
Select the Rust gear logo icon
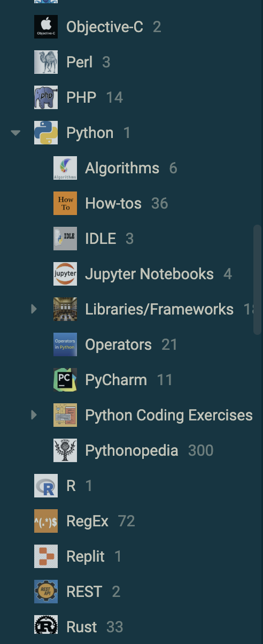point(46,627)
